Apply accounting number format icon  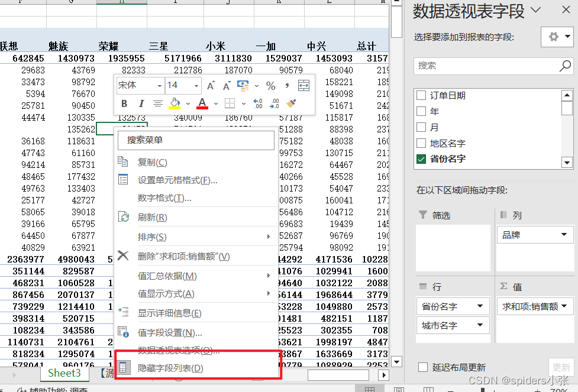pos(243,86)
